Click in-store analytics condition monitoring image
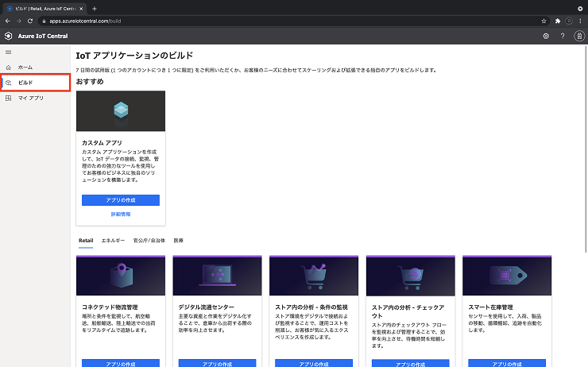Viewport: 588px width, 367px height. pos(314,276)
